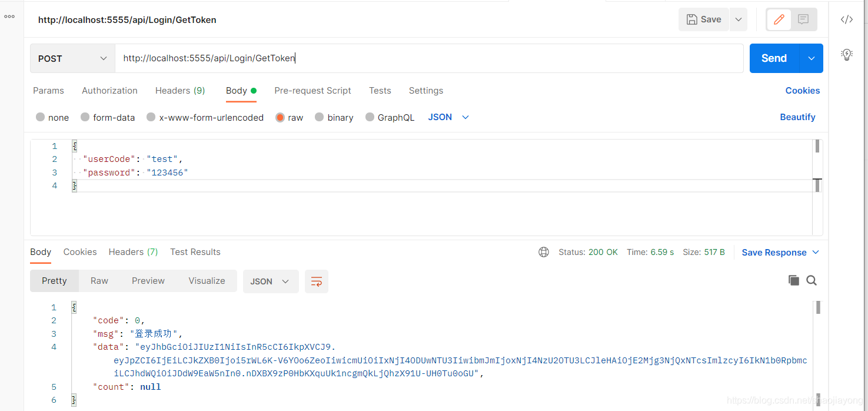Click the edit pencil icon
The height and width of the screenshot is (411, 868).
(778, 19)
